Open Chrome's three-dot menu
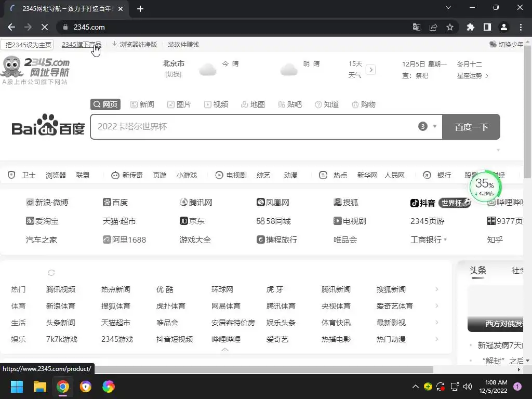 pyautogui.click(x=521, y=27)
